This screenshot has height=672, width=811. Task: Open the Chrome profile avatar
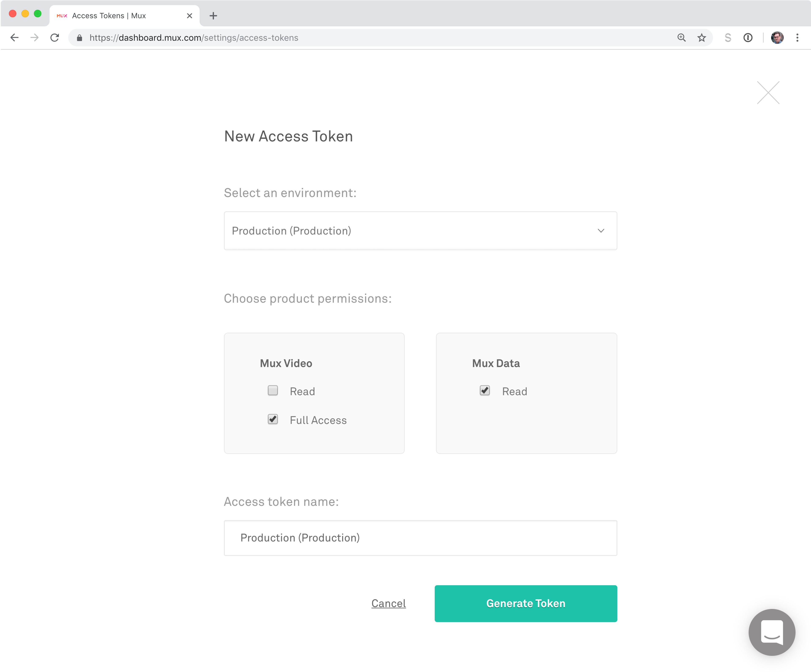[x=777, y=37]
